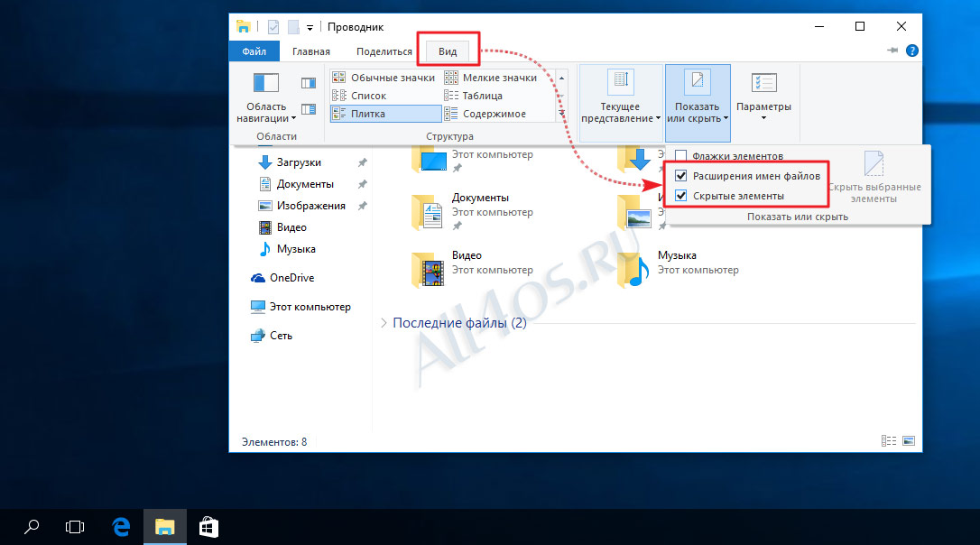Open Task View on taskbar
Screen dimensions: 980x545
click(x=74, y=527)
